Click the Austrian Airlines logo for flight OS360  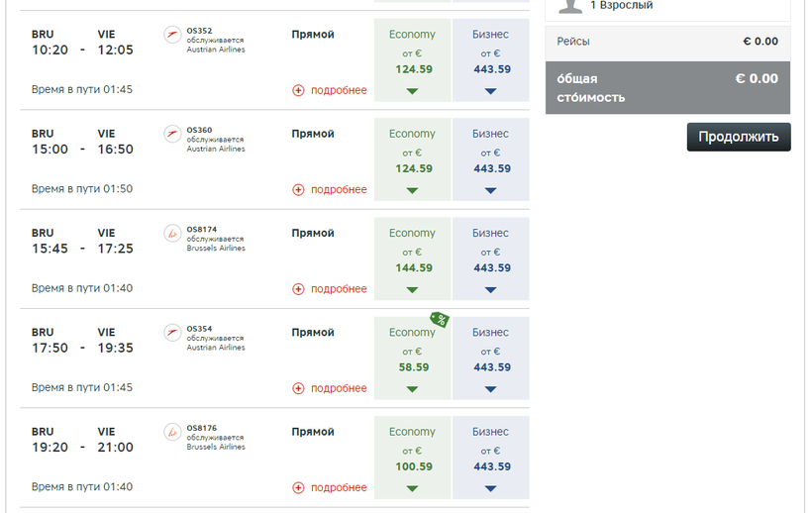coord(173,135)
